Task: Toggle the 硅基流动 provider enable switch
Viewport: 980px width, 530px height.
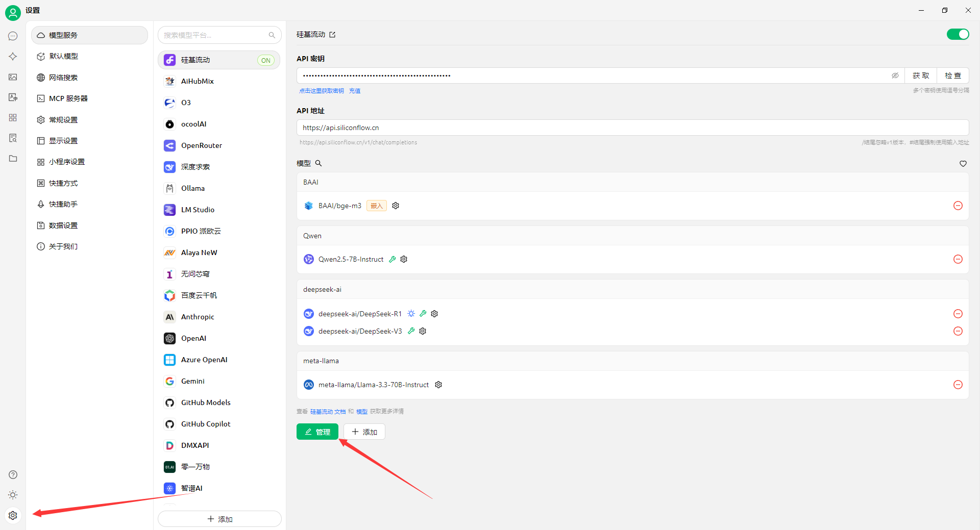Action: coord(958,34)
